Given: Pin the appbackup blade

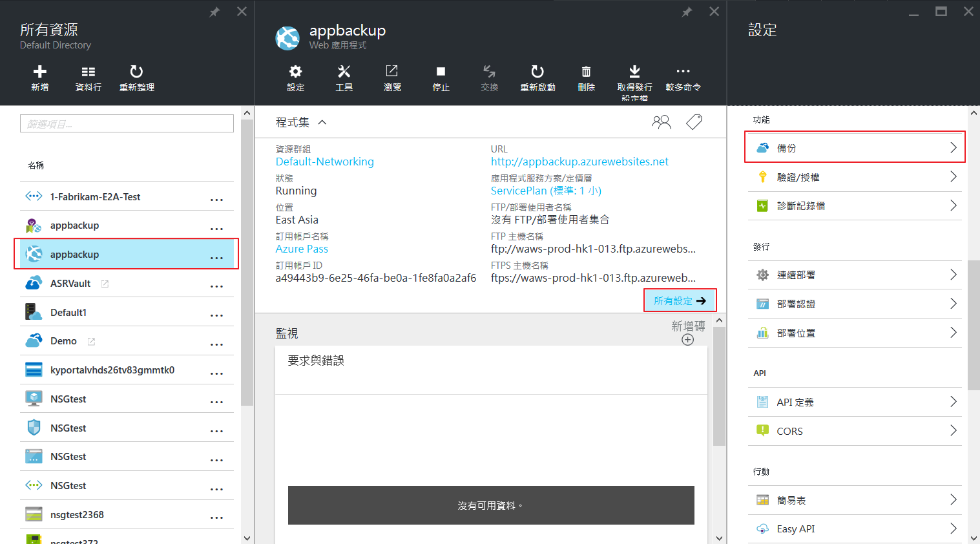Looking at the screenshot, I should pos(687,12).
